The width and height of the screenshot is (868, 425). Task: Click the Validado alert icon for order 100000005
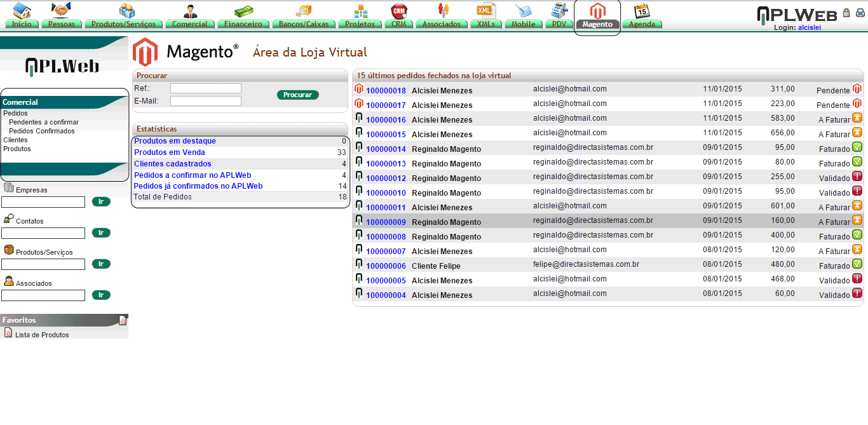click(x=857, y=278)
